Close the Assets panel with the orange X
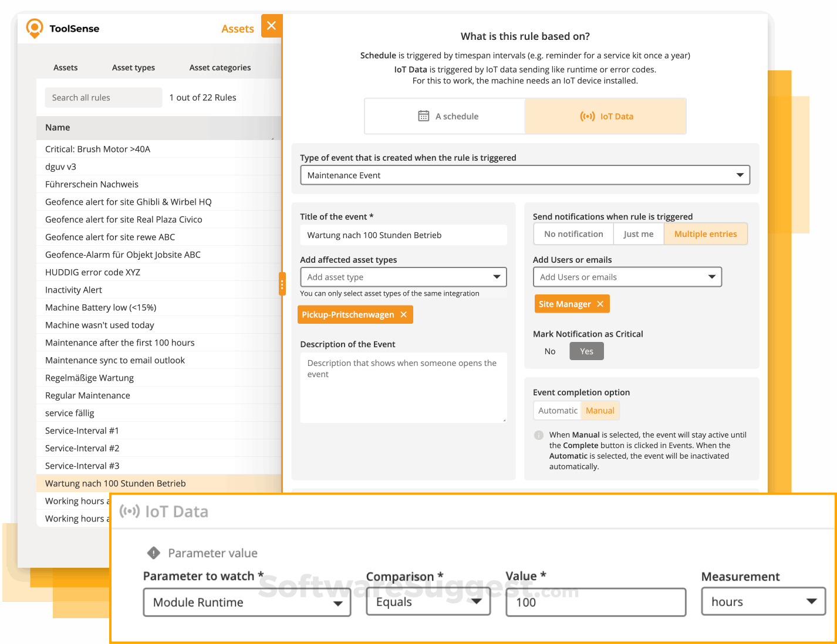The width and height of the screenshot is (837, 644). point(271,26)
